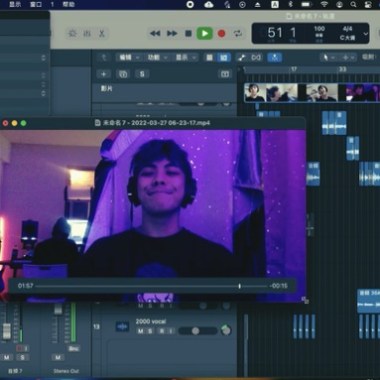Image resolution: width=380 pixels, height=380 pixels.
Task: Open the 窗口 menu in menu bar
Action: pos(36,4)
